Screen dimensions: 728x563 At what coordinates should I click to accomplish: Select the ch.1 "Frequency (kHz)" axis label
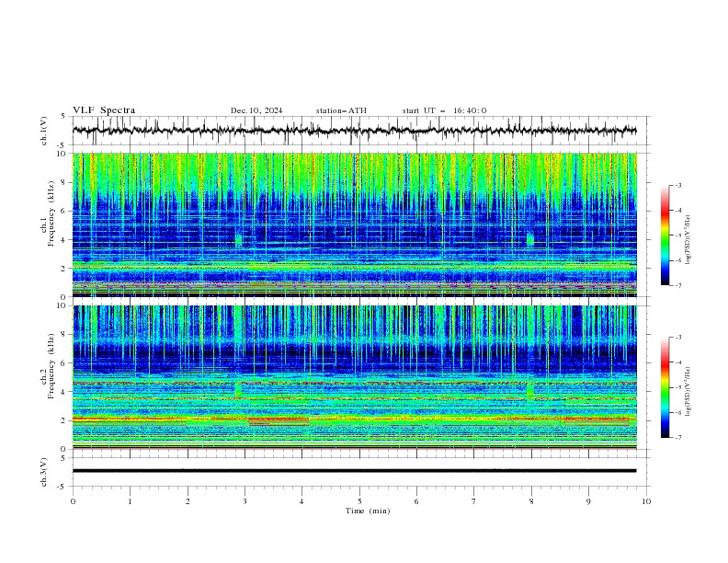tap(51, 213)
